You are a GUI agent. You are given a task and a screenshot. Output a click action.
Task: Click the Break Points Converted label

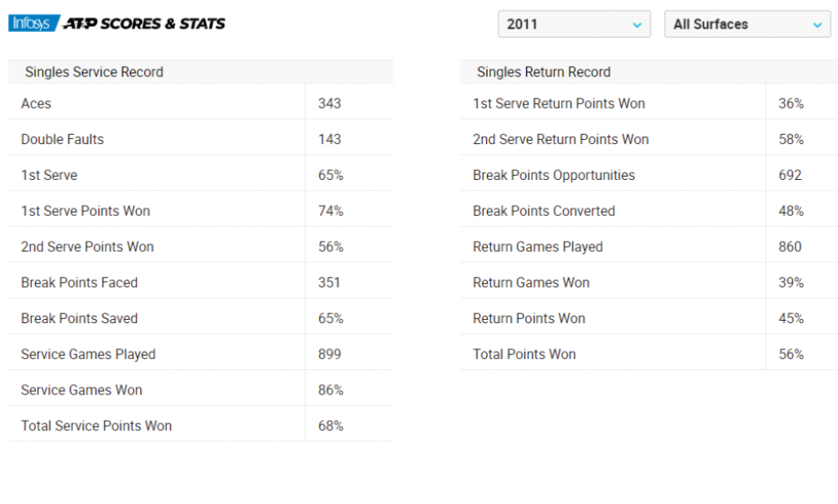[544, 211]
